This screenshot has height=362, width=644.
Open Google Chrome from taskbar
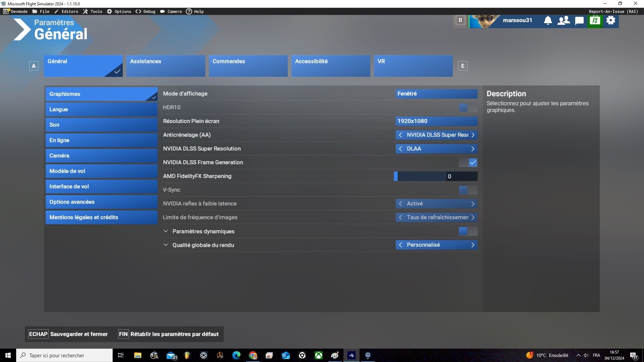pyautogui.click(x=253, y=355)
